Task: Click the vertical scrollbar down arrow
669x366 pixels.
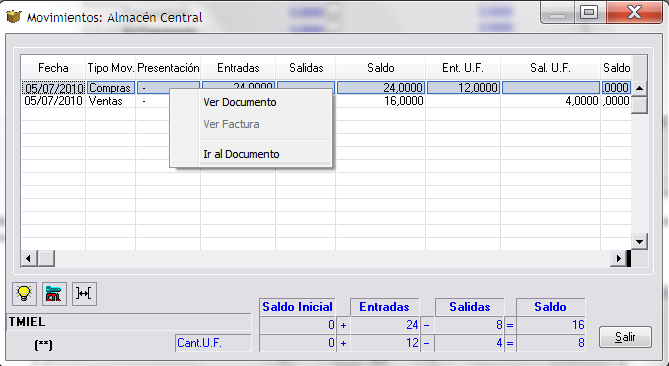Action: (x=639, y=241)
